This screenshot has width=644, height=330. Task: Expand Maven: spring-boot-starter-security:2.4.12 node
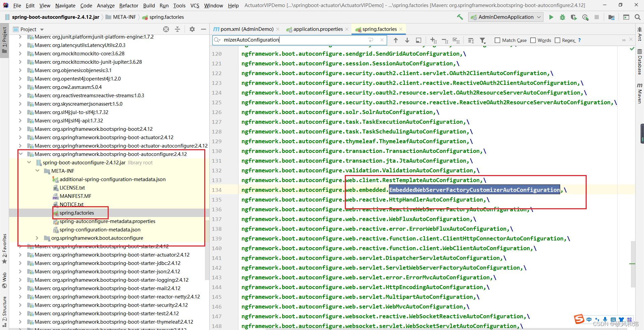pyautogui.click(x=21, y=305)
